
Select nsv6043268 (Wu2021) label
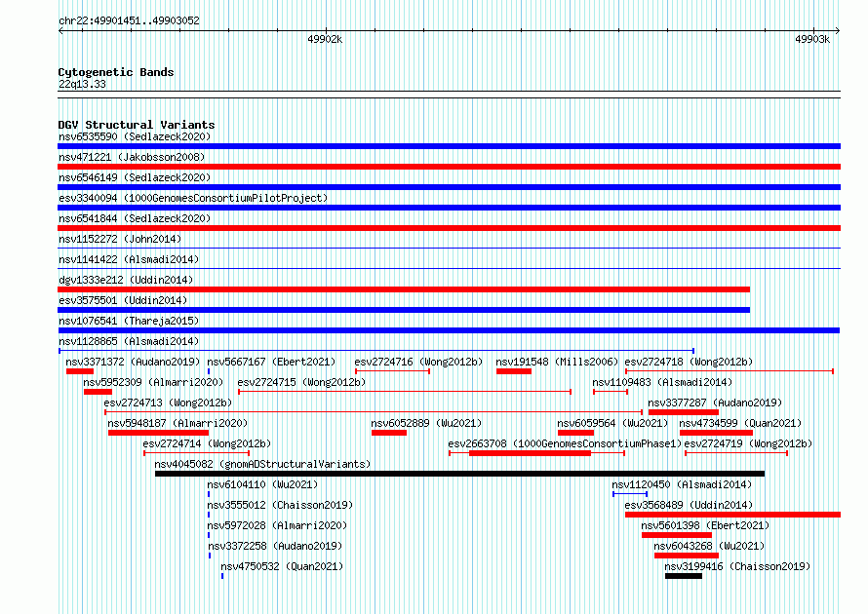point(709,546)
